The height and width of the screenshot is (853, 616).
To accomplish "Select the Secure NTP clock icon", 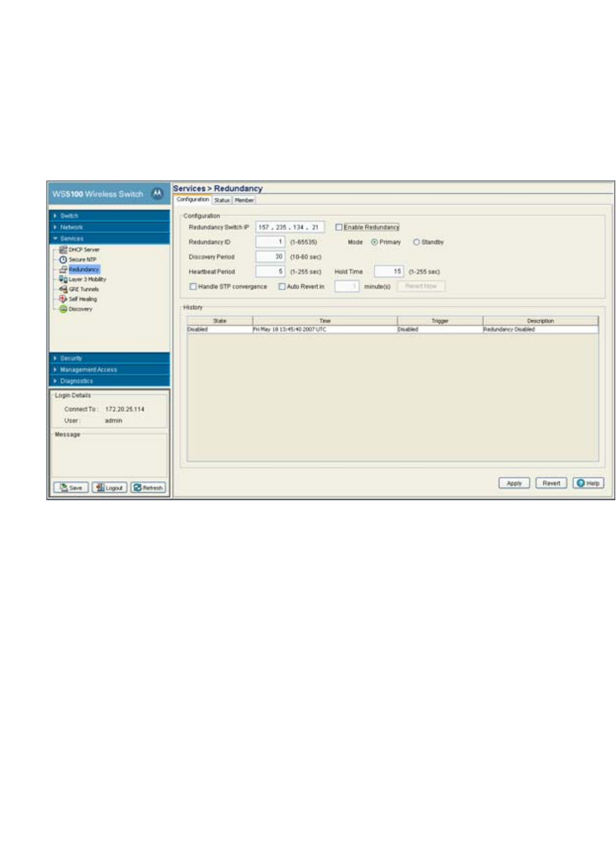I will pyautogui.click(x=64, y=260).
